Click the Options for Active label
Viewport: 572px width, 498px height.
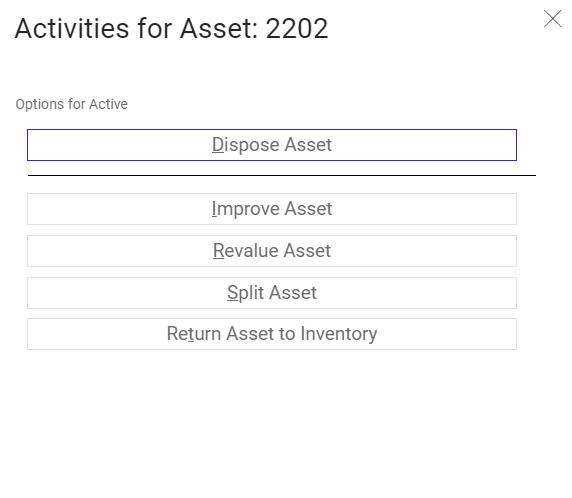tap(72, 104)
